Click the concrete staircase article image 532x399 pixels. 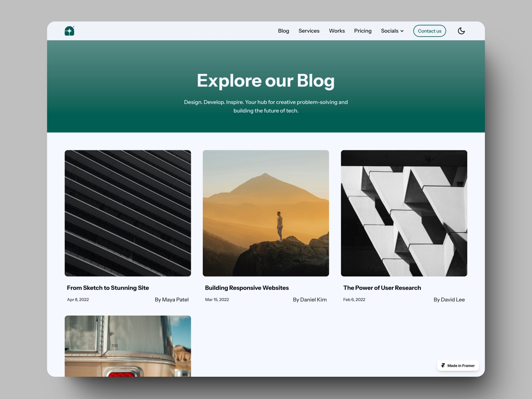(404, 213)
